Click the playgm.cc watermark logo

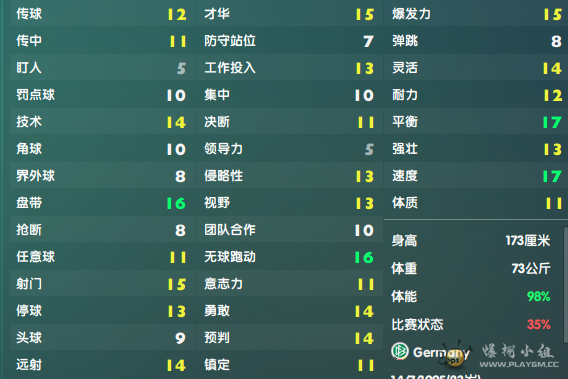(518, 356)
